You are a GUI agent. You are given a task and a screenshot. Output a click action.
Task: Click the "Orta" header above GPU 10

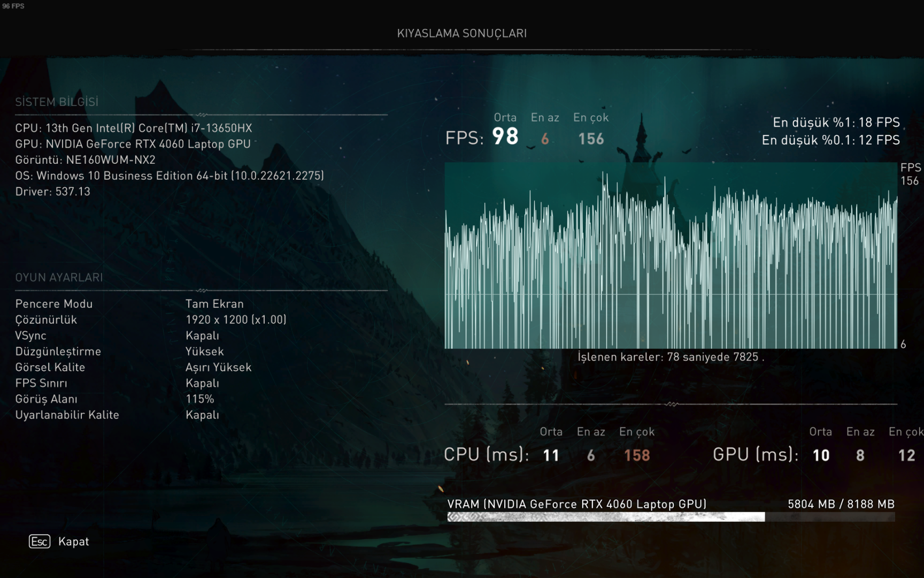click(x=821, y=431)
